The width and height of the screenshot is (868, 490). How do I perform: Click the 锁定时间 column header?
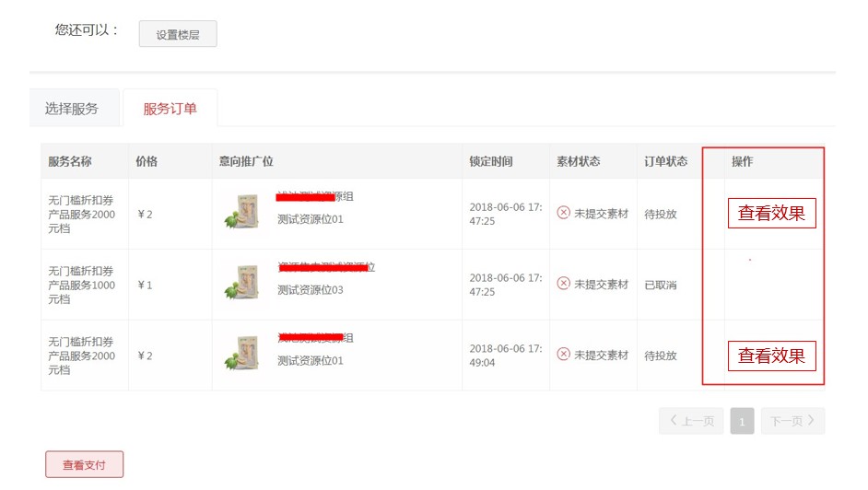tap(491, 161)
